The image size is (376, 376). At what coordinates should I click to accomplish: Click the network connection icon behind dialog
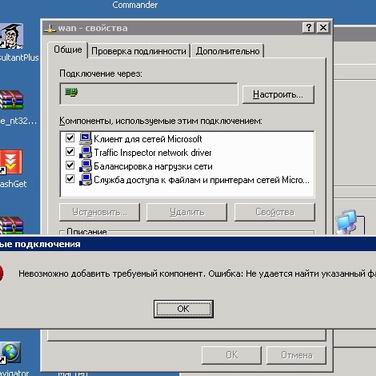click(x=348, y=222)
